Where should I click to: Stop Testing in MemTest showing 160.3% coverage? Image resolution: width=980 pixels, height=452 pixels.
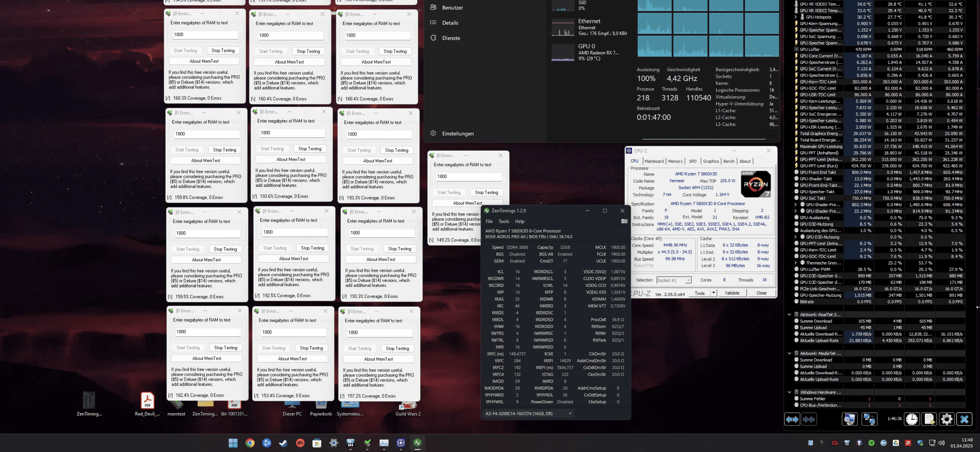[223, 51]
